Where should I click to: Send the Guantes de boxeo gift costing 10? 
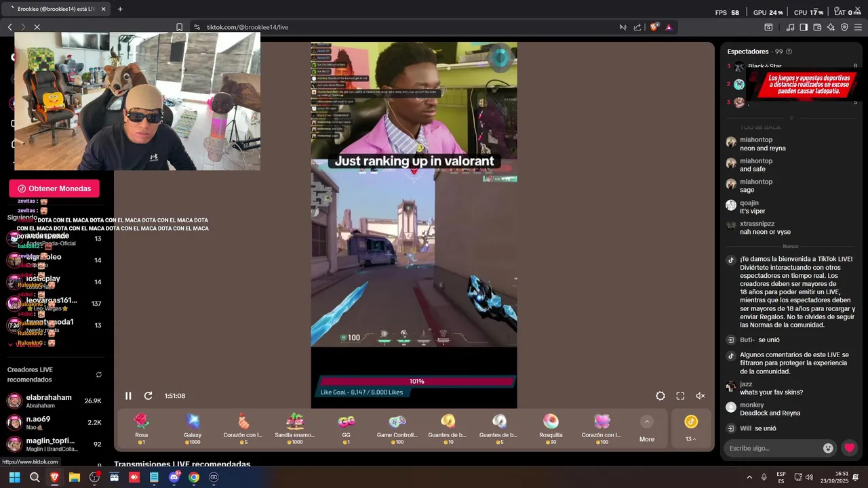[x=448, y=429]
